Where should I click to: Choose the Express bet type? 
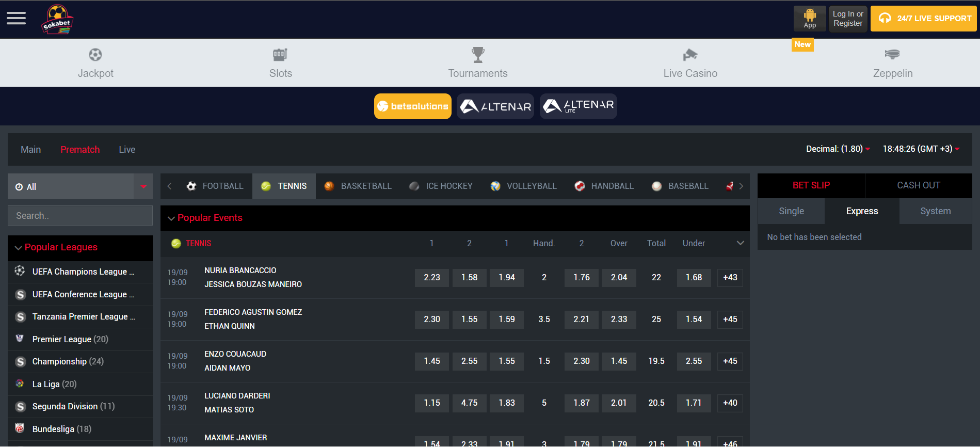tap(862, 211)
